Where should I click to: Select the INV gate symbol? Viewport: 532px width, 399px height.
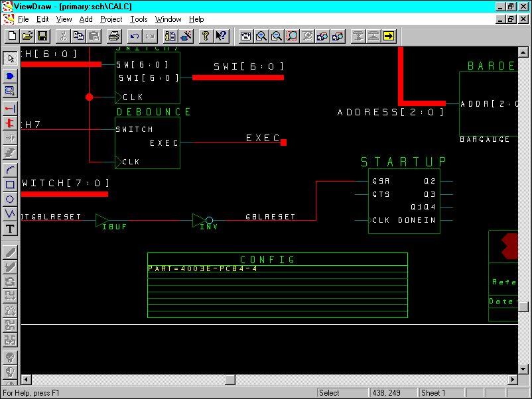point(199,219)
